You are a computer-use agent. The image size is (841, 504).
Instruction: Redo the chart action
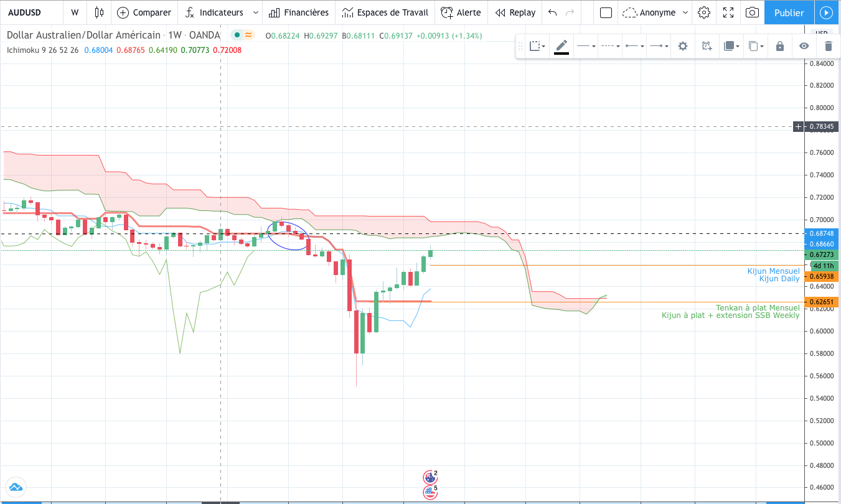[x=571, y=12]
